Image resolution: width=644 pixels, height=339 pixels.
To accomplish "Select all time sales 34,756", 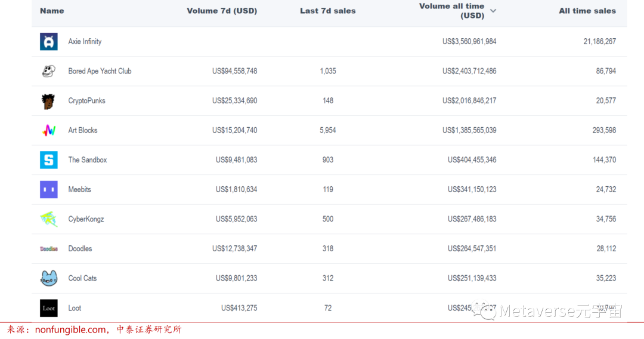I will 606,219.
